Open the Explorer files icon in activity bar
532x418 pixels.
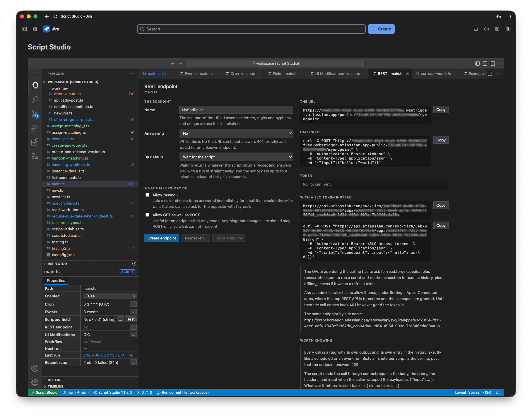(x=35, y=85)
